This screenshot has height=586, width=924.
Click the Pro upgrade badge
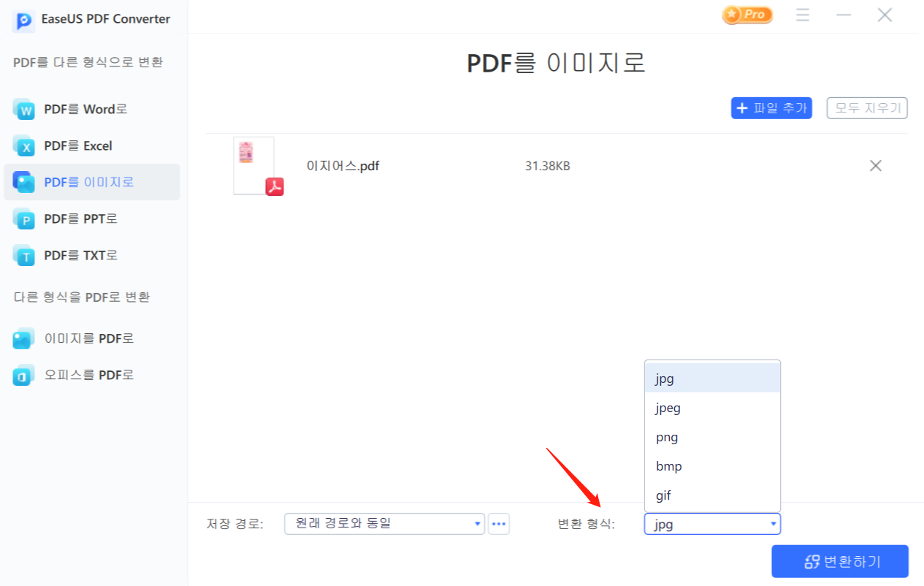pyautogui.click(x=747, y=15)
